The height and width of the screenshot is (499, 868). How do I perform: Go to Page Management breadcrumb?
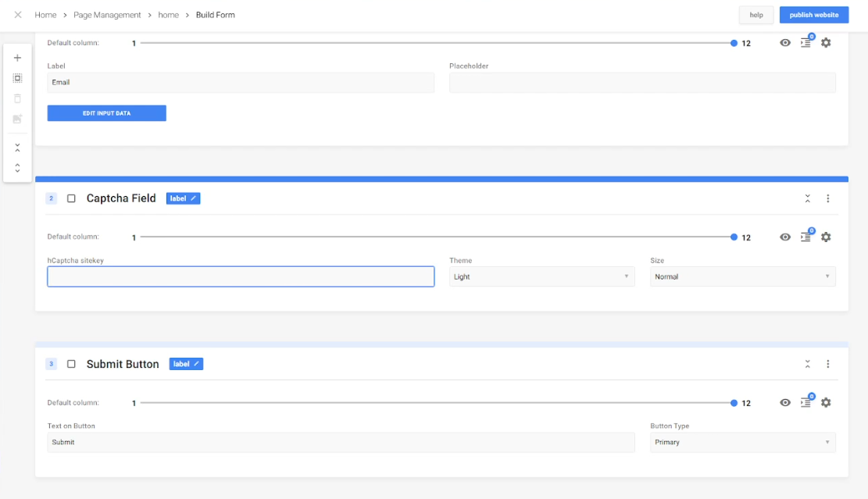tap(107, 15)
